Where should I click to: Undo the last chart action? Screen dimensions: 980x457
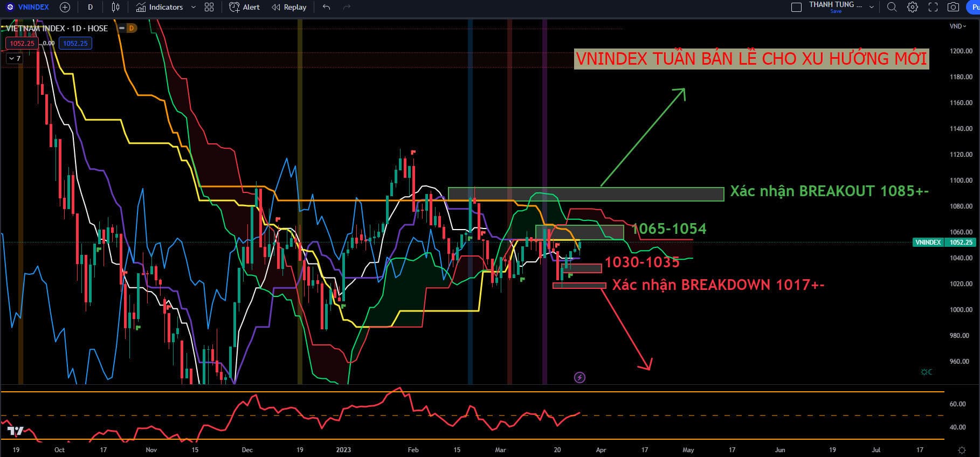326,7
